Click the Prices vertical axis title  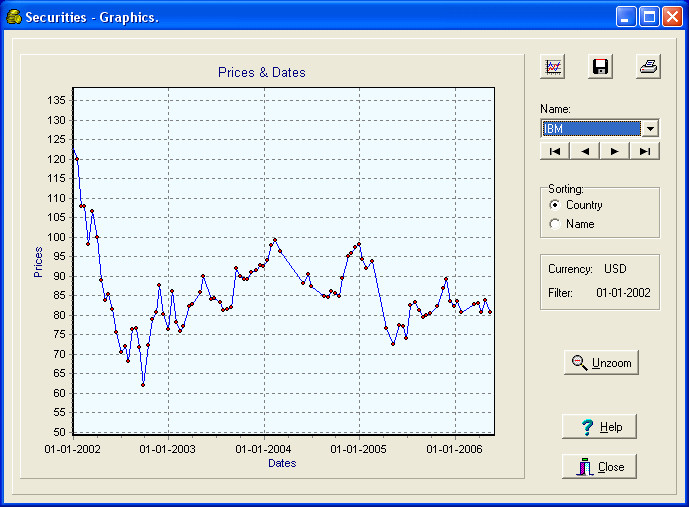[38, 262]
